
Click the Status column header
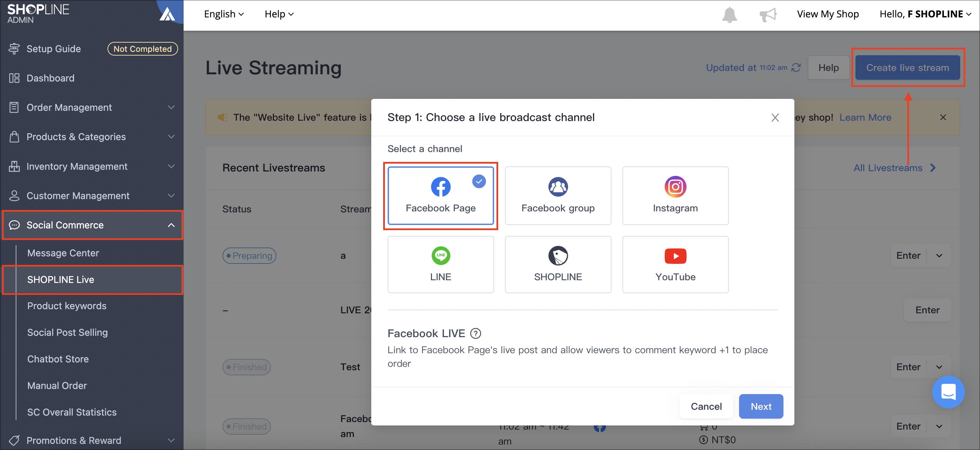tap(236, 209)
